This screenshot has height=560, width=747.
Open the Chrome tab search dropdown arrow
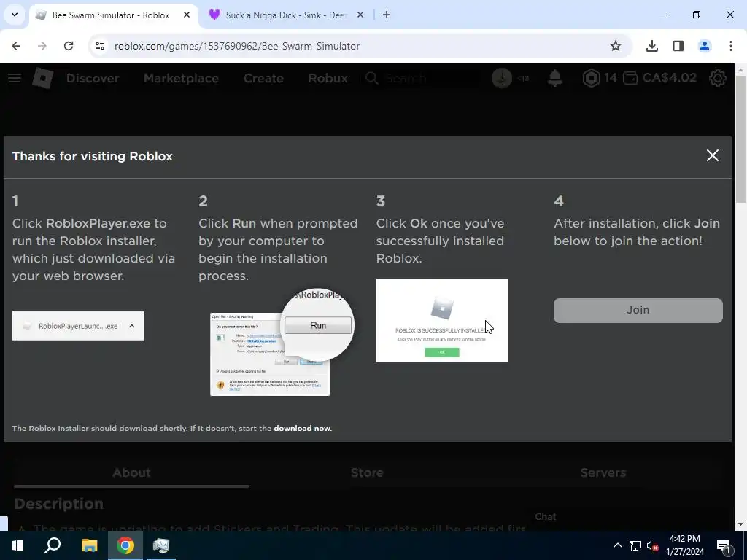15,15
